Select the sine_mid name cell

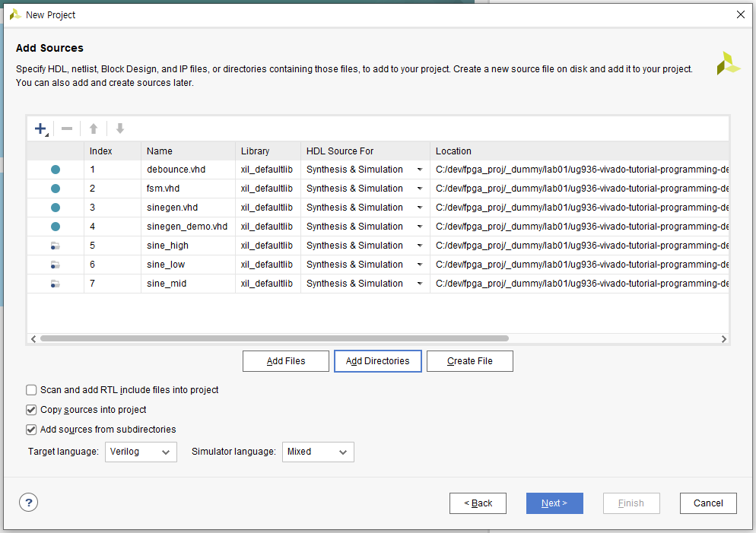pos(188,284)
